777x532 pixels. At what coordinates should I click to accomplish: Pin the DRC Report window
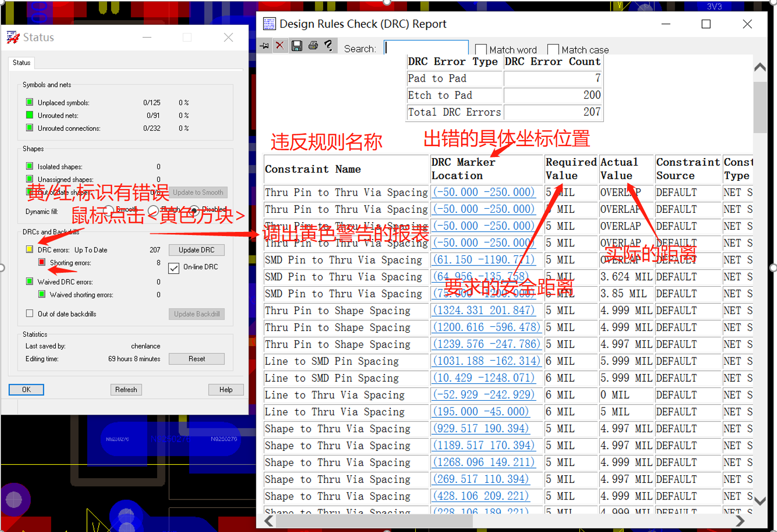point(264,45)
